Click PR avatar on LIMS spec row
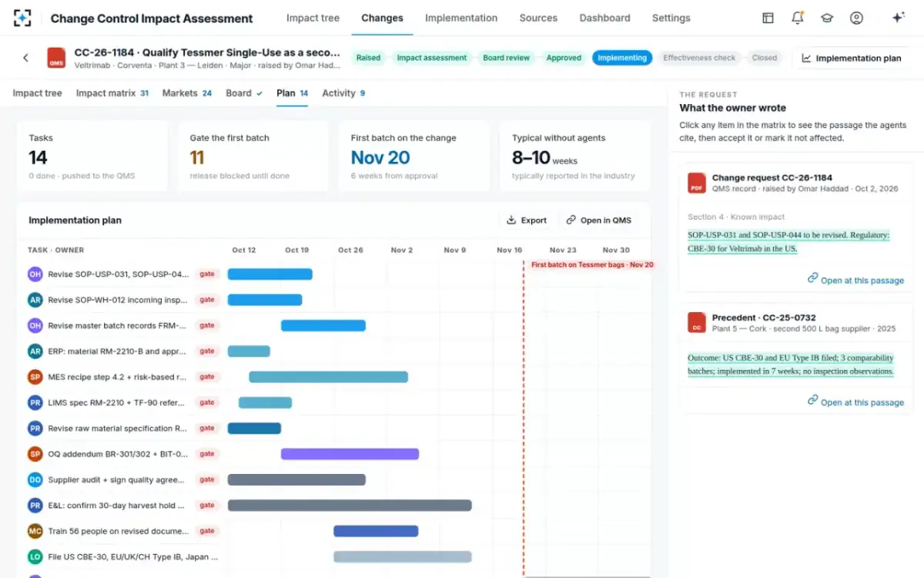The height and width of the screenshot is (578, 924). point(35,402)
